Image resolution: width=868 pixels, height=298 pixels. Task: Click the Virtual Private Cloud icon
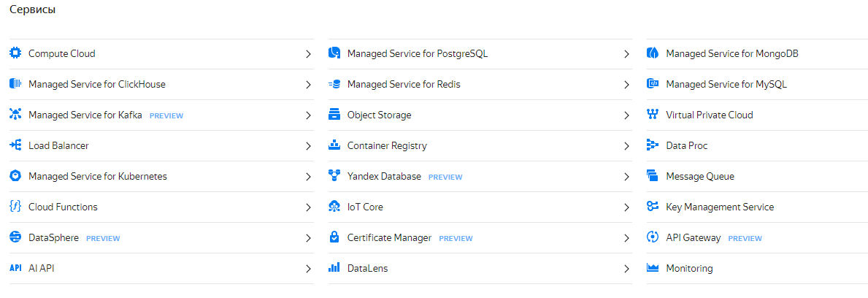(x=653, y=115)
